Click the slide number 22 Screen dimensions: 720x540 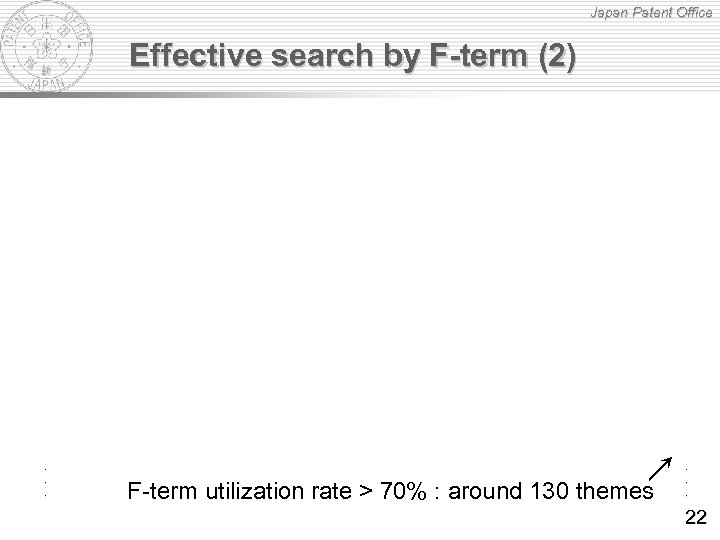point(696,517)
